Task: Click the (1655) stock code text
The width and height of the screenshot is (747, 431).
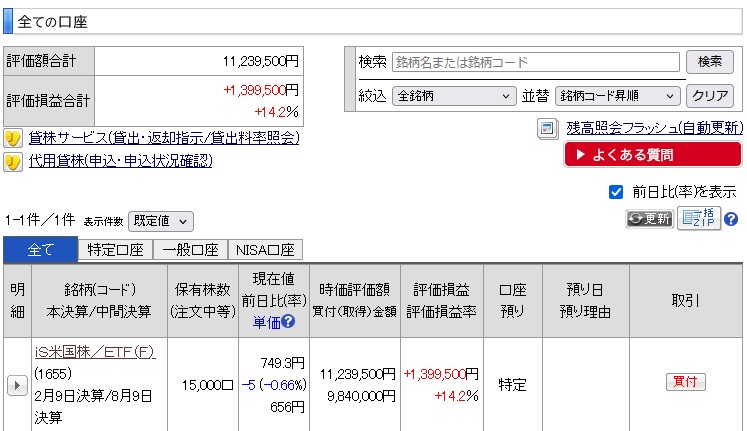Action: 53,374
